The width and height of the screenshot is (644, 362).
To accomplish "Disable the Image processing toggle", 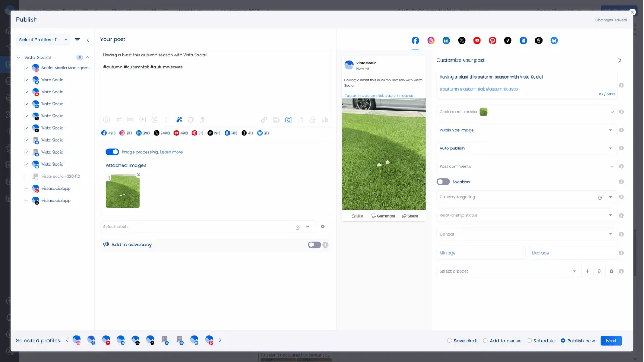I will (x=112, y=152).
